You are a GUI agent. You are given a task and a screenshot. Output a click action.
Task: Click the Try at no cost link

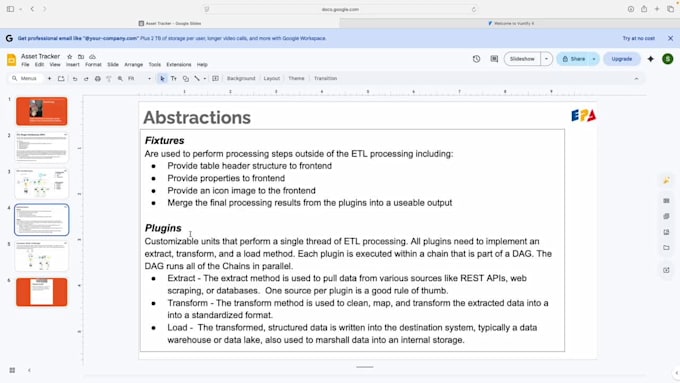tap(638, 38)
